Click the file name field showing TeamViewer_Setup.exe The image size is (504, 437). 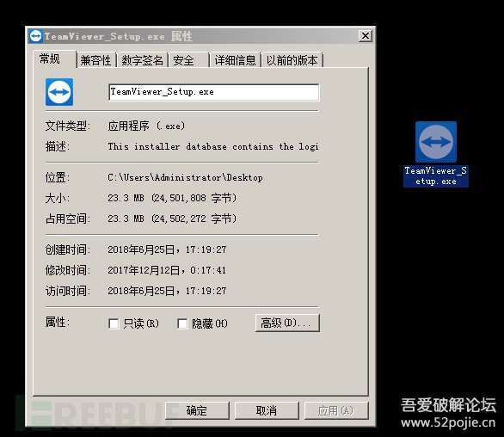tap(214, 92)
